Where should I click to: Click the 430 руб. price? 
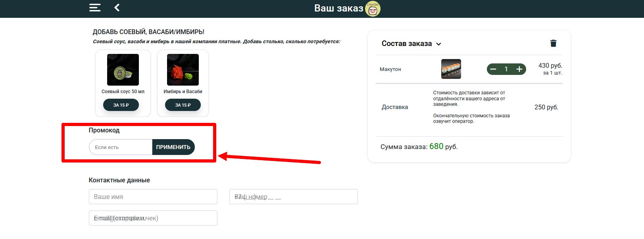(x=550, y=65)
